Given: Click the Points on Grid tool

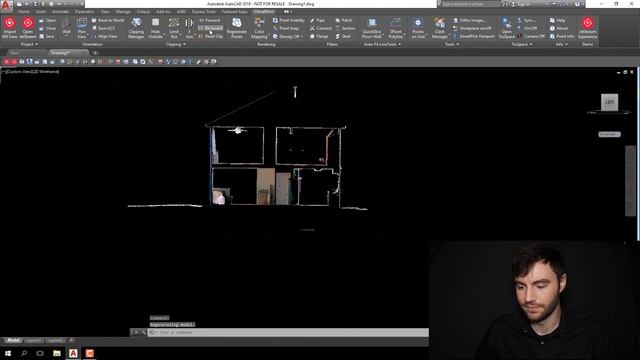Looking at the screenshot, I should 418,28.
